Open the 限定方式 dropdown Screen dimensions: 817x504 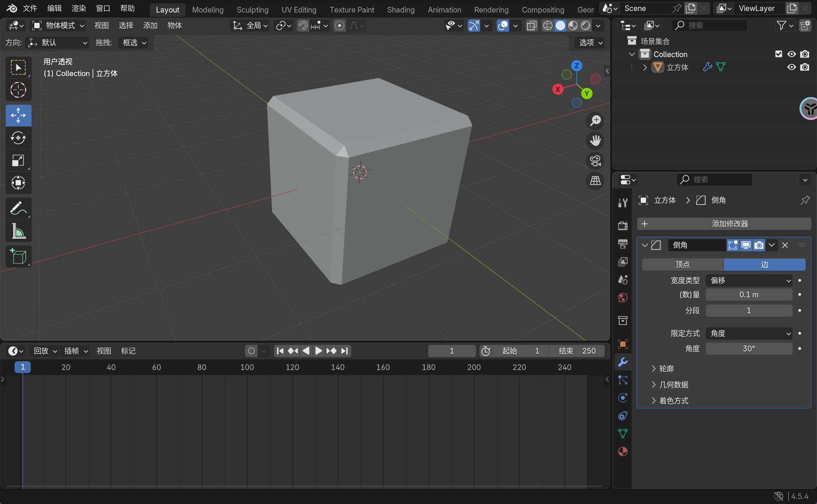tap(749, 333)
